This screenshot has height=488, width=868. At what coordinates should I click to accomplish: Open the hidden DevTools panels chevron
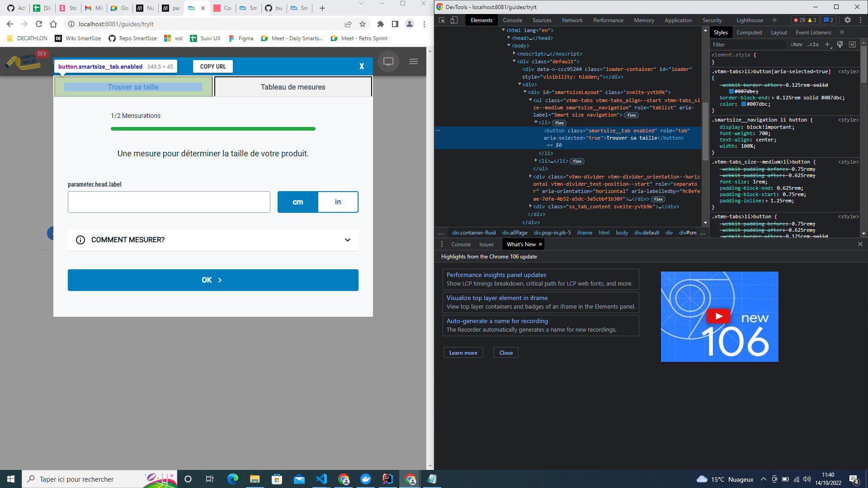pyautogui.click(x=775, y=20)
